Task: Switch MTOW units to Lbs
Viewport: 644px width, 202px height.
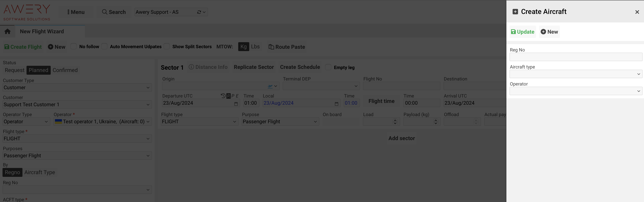Action: [x=255, y=47]
